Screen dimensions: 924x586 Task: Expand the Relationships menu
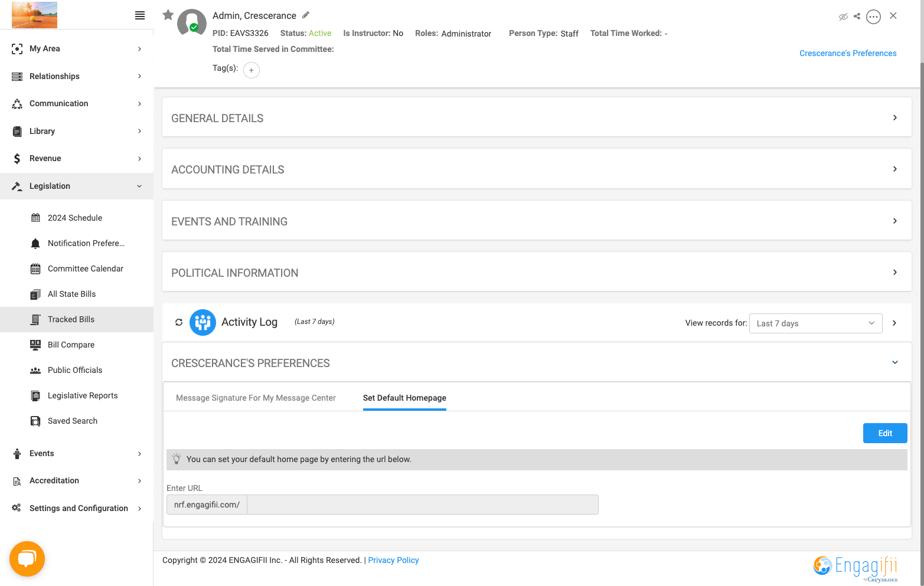point(77,76)
